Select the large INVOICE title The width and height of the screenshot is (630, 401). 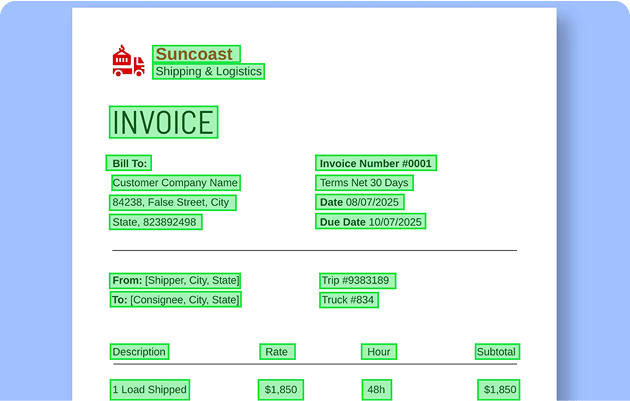pos(164,122)
